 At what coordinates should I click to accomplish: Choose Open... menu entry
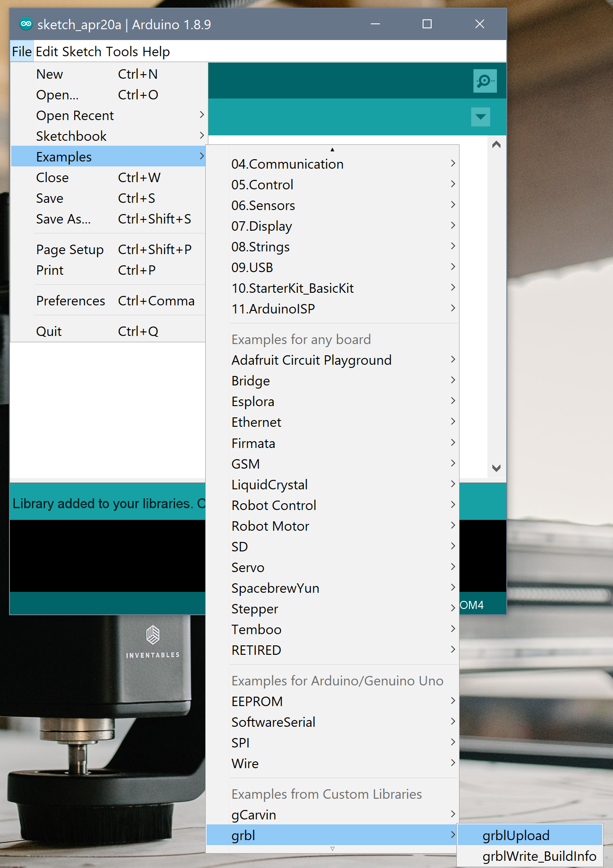(x=108, y=95)
